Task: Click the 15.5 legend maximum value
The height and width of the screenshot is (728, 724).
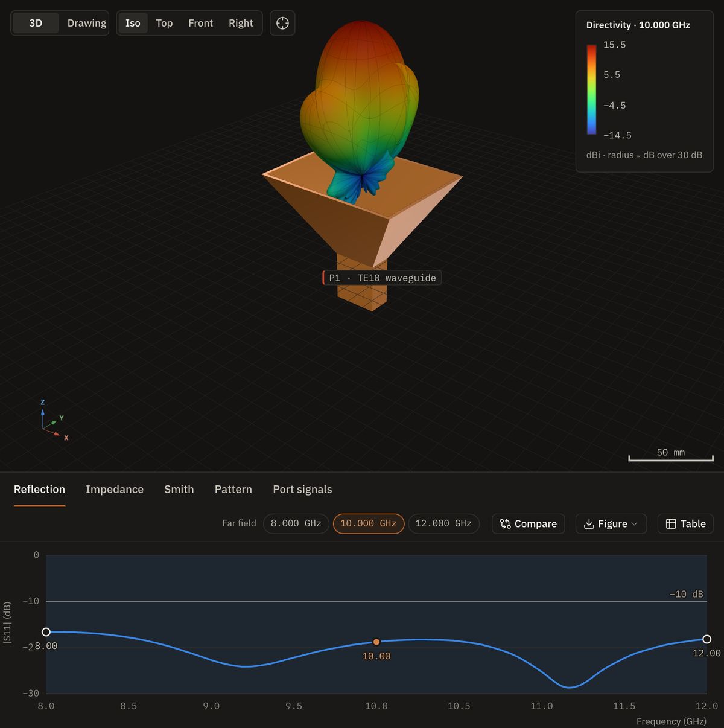Action: click(x=615, y=45)
